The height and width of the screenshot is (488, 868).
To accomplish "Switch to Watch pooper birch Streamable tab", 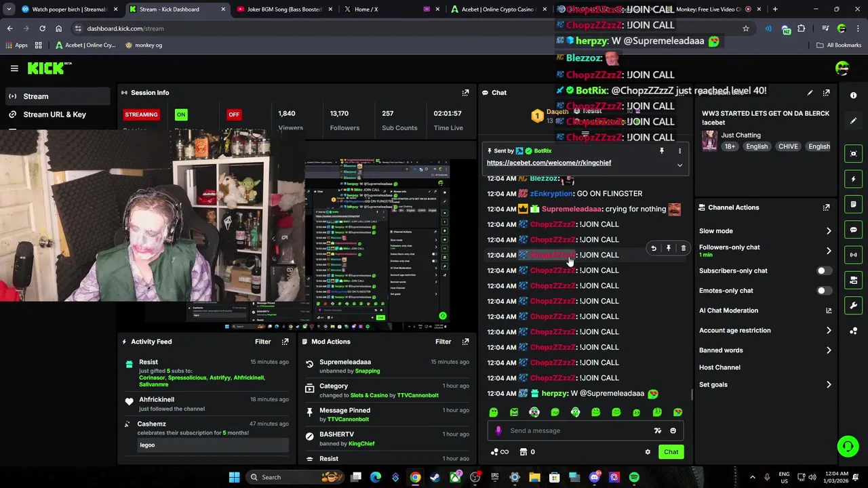I will 70,9.
